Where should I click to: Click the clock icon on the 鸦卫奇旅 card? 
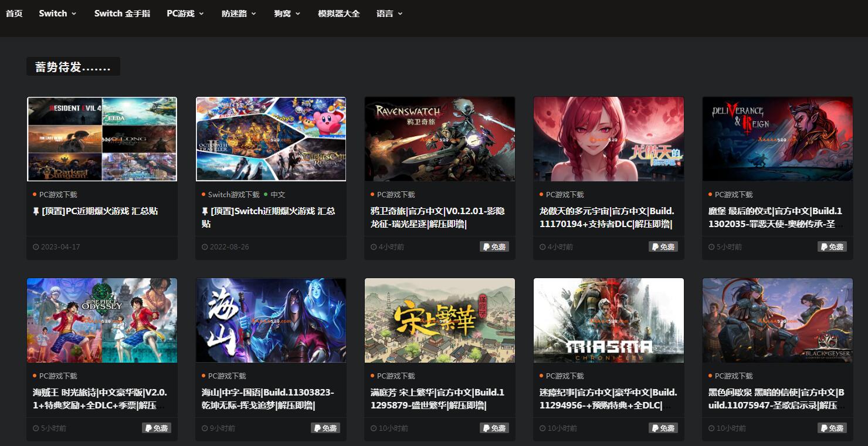[x=374, y=247]
